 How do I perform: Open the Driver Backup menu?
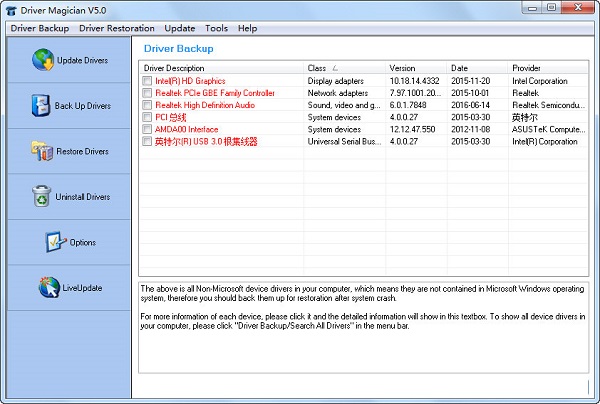coord(39,28)
